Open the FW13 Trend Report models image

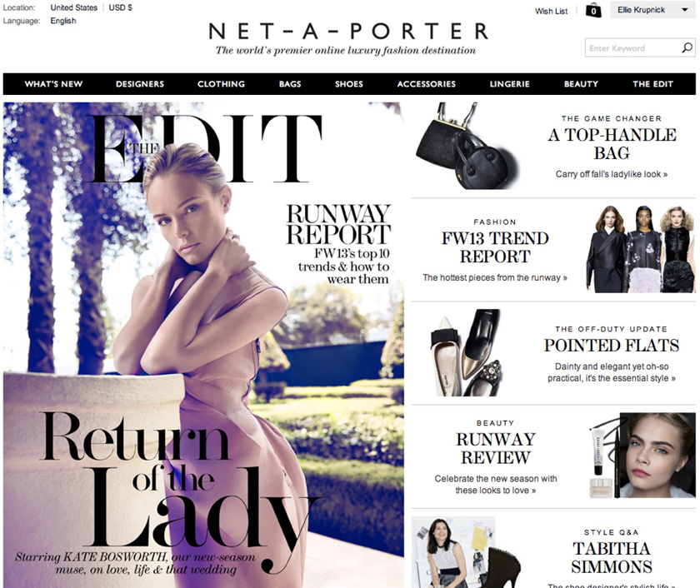tap(640, 249)
